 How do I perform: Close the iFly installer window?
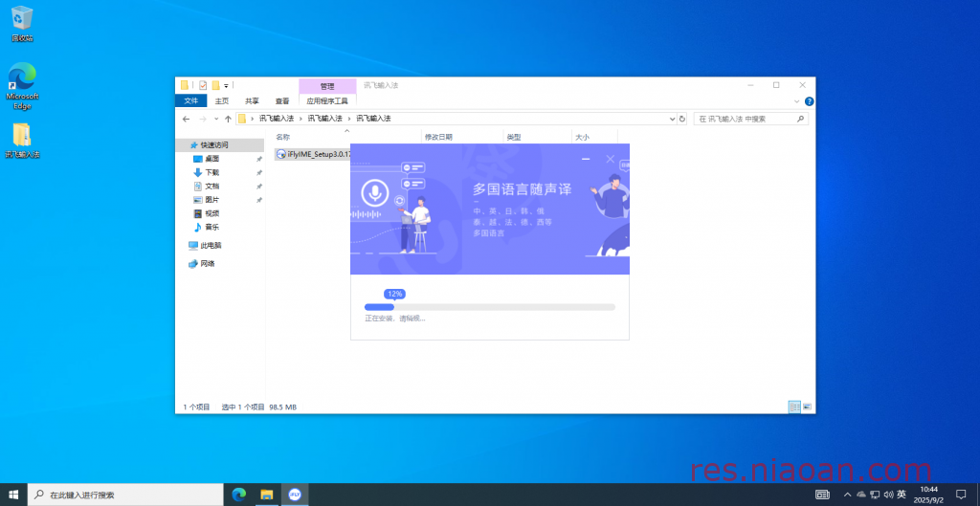(611, 160)
